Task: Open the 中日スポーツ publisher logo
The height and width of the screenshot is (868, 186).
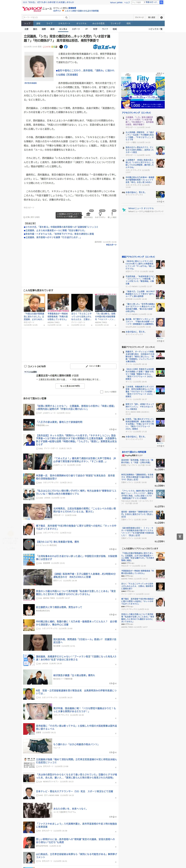Action: tap(104, 47)
